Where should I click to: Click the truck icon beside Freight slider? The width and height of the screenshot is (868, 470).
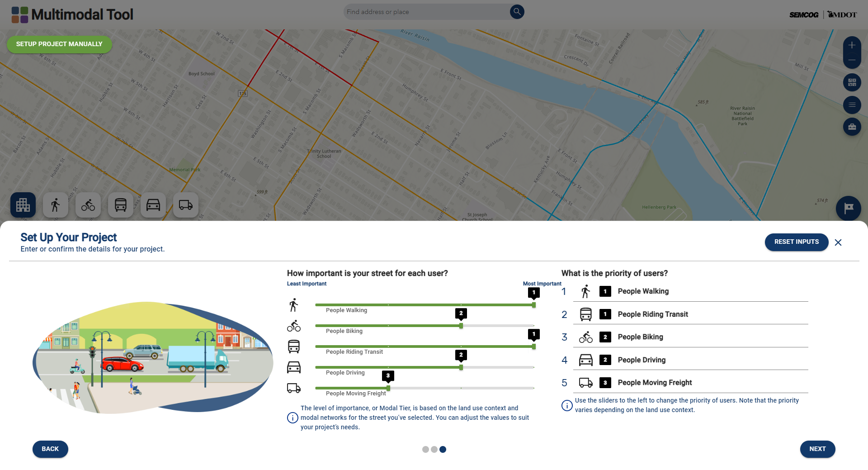294,388
